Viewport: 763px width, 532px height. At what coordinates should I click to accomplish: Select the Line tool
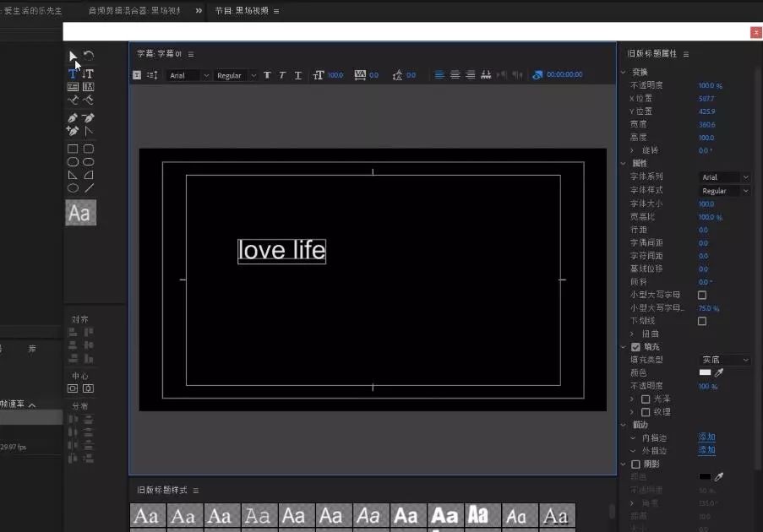coord(88,188)
